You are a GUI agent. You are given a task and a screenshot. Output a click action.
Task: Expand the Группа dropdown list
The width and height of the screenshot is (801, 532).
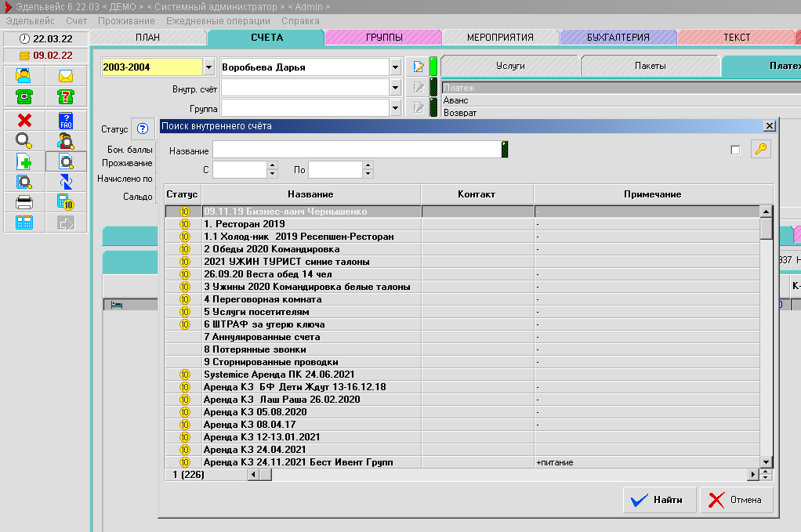click(395, 107)
